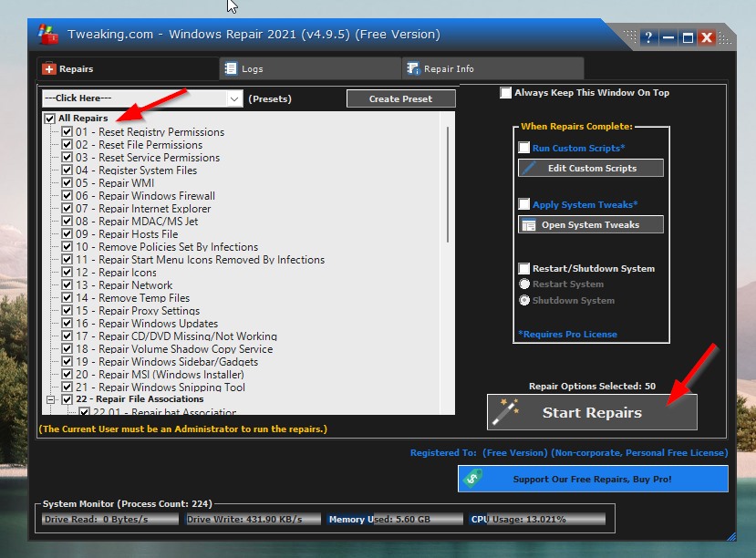Click the CPU Usage progress bar
756x558 pixels.
tap(537, 520)
